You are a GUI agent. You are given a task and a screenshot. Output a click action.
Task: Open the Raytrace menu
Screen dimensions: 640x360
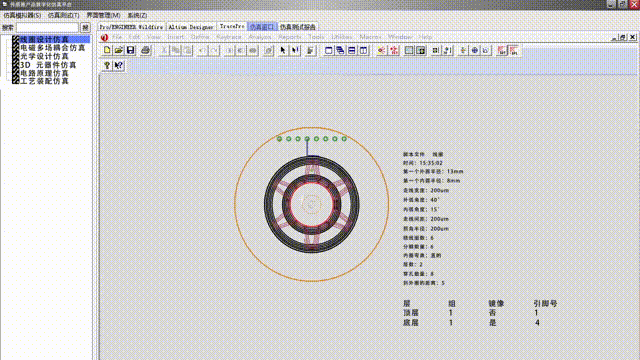229,37
